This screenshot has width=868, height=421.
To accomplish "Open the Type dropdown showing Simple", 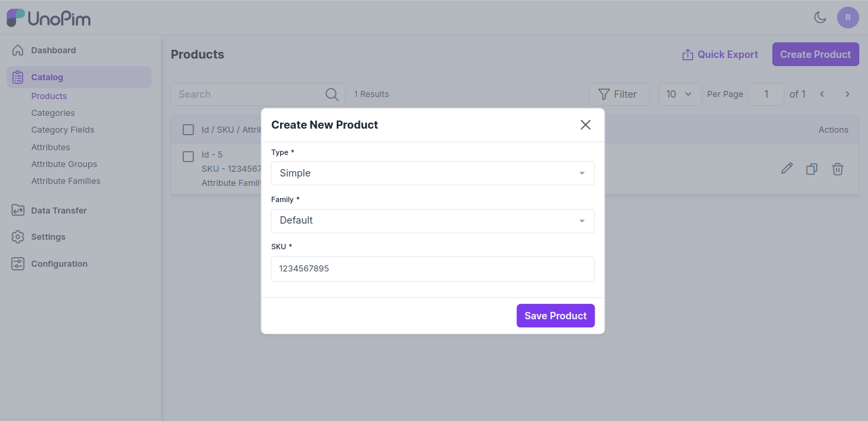I will (432, 173).
